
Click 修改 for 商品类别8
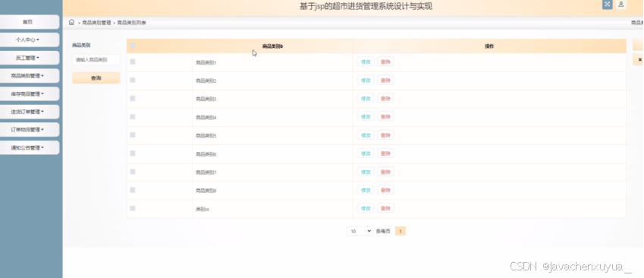[366, 190]
